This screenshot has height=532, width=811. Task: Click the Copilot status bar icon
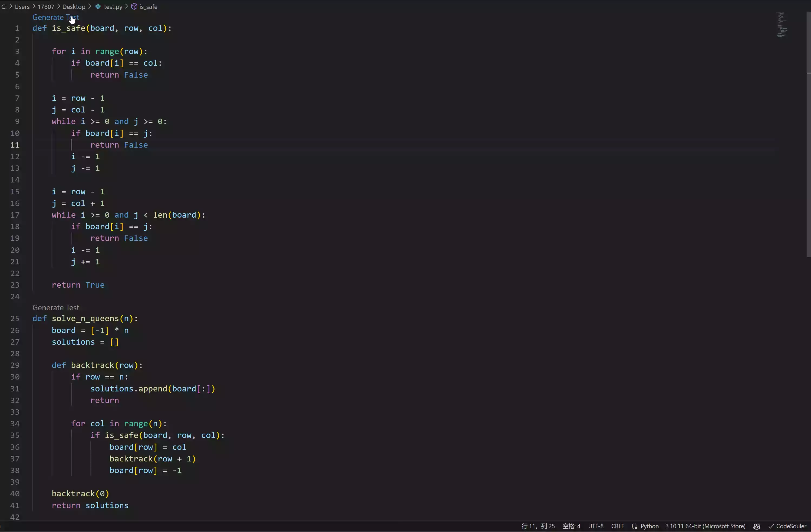pos(756,526)
